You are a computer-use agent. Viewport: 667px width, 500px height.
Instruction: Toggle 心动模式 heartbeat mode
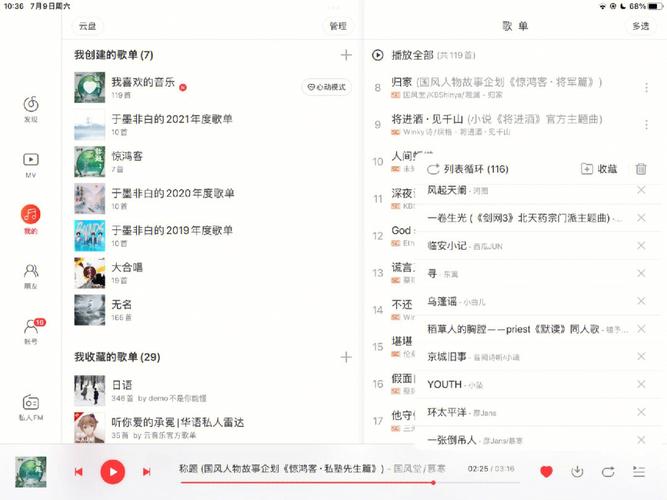click(327, 87)
